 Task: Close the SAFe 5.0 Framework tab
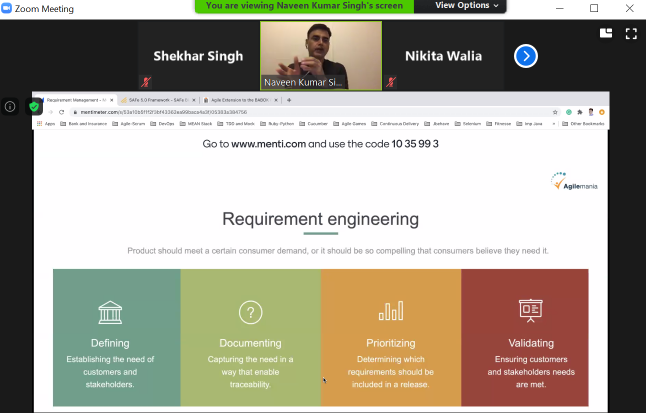[194, 100]
